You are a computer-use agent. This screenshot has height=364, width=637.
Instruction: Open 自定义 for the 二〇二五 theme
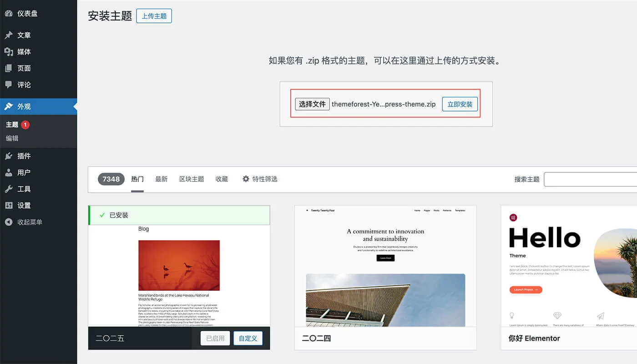coord(248,338)
